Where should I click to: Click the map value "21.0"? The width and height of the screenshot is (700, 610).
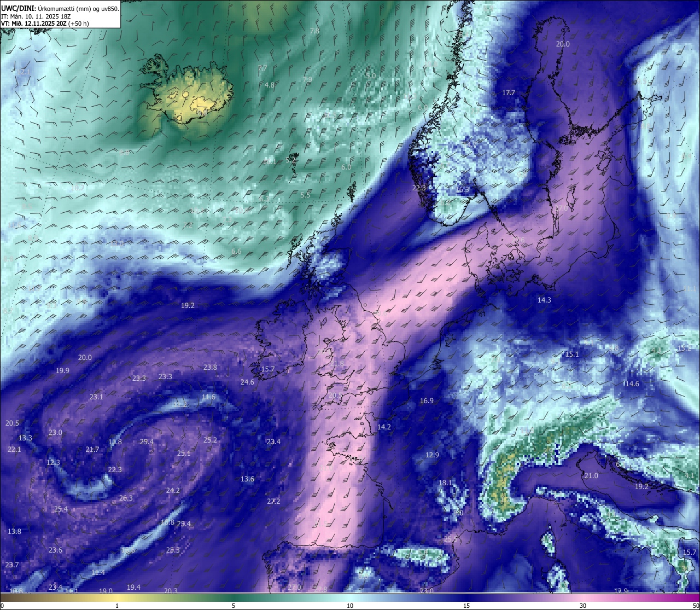pos(591,476)
